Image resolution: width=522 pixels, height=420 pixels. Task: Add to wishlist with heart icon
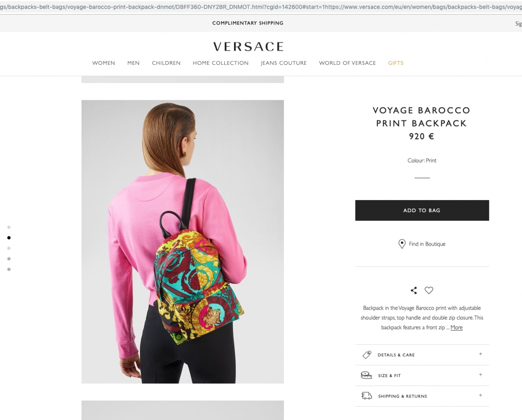[x=429, y=290]
